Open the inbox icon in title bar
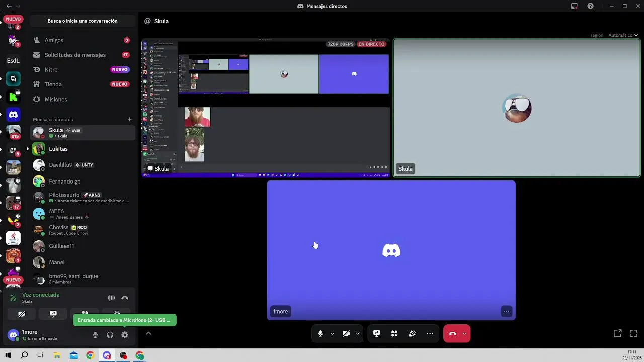The width and height of the screenshot is (644, 362). (x=574, y=6)
